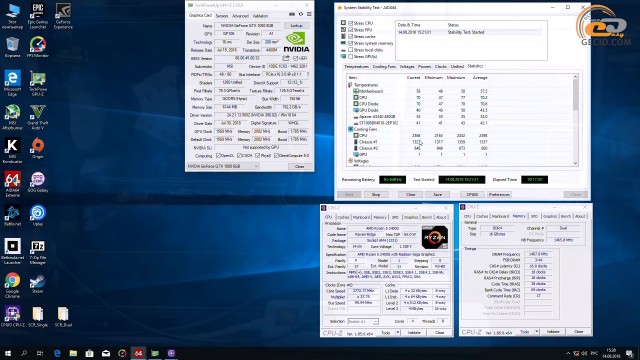Image resolution: width=640 pixels, height=360 pixels.
Task: Click CPUID button in AIDA64
Action: pyautogui.click(x=472, y=195)
